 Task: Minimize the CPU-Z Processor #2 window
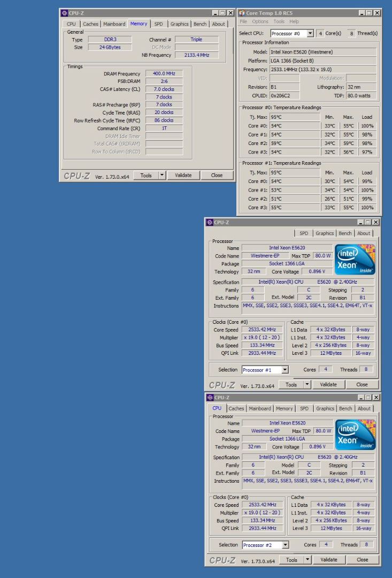(x=361, y=397)
